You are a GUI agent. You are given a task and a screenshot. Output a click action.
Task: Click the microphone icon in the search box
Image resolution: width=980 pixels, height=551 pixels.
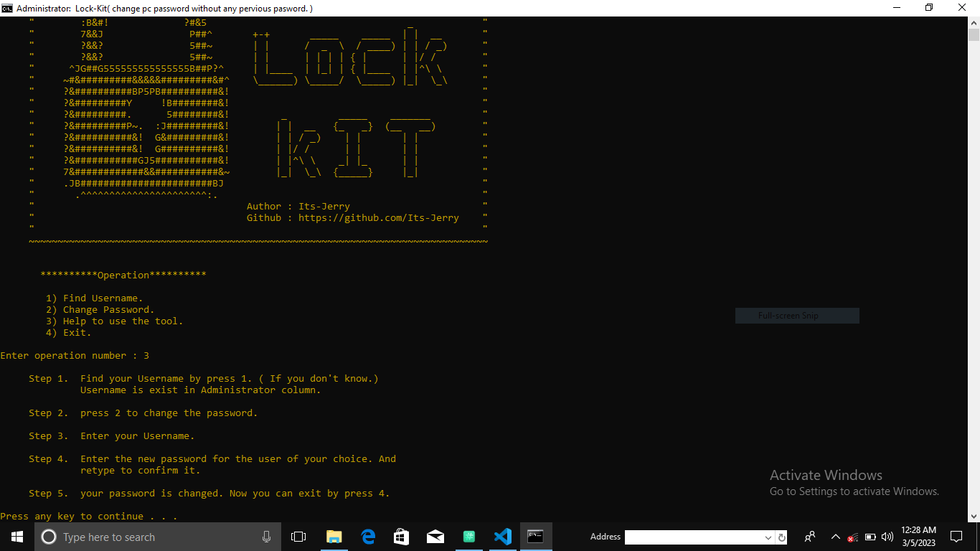pos(266,536)
